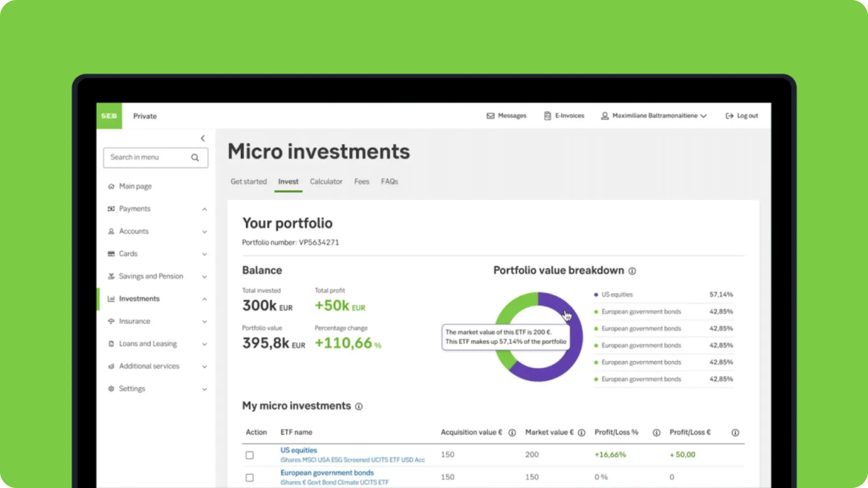Collapse sidebar with left arrow icon
The height and width of the screenshot is (488, 868).
[x=203, y=138]
